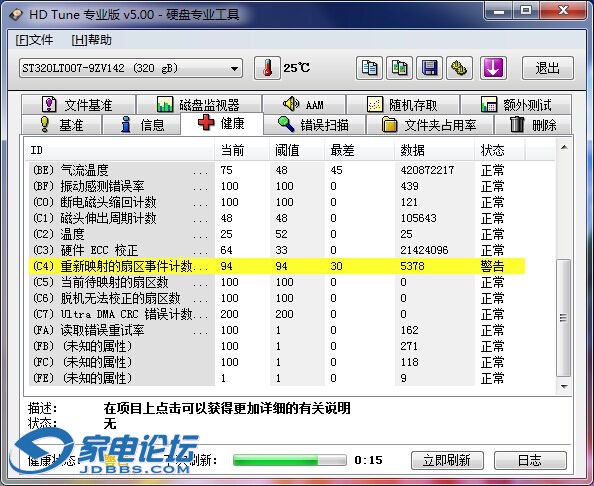Viewport: 594px width, 486px height.
Task: Switch to the 信息 tab
Action: [142, 125]
